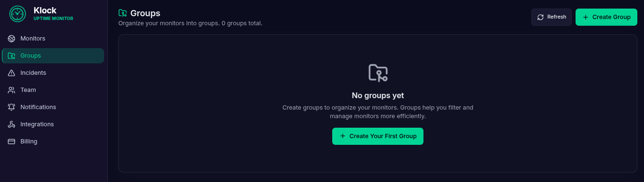Image resolution: width=644 pixels, height=182 pixels.
Task: Click the Groups page heading folder icon
Action: (x=123, y=13)
